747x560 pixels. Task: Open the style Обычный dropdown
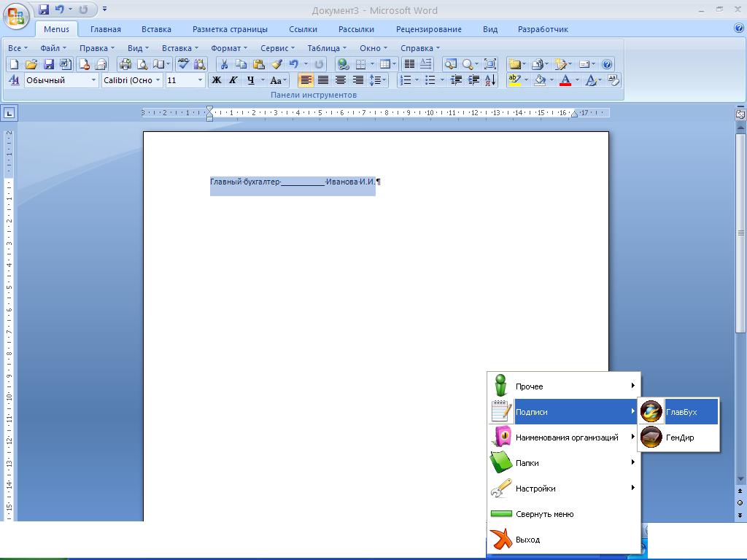point(93,80)
